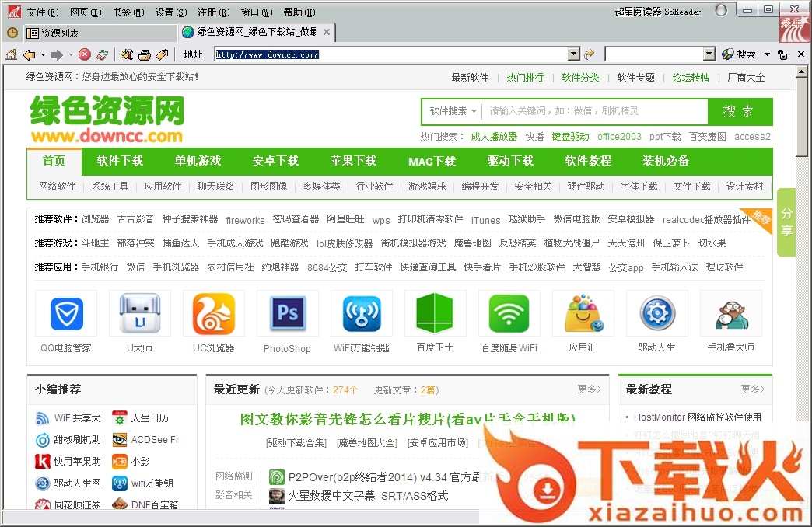Click the WiFi共享大 icon in 小编推荐
The width and height of the screenshot is (812, 527).
click(42, 417)
